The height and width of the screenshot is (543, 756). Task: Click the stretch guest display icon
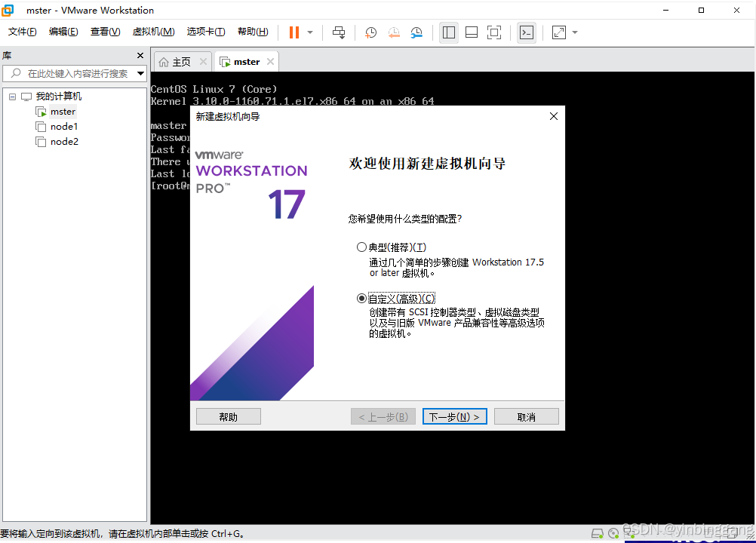tap(559, 32)
